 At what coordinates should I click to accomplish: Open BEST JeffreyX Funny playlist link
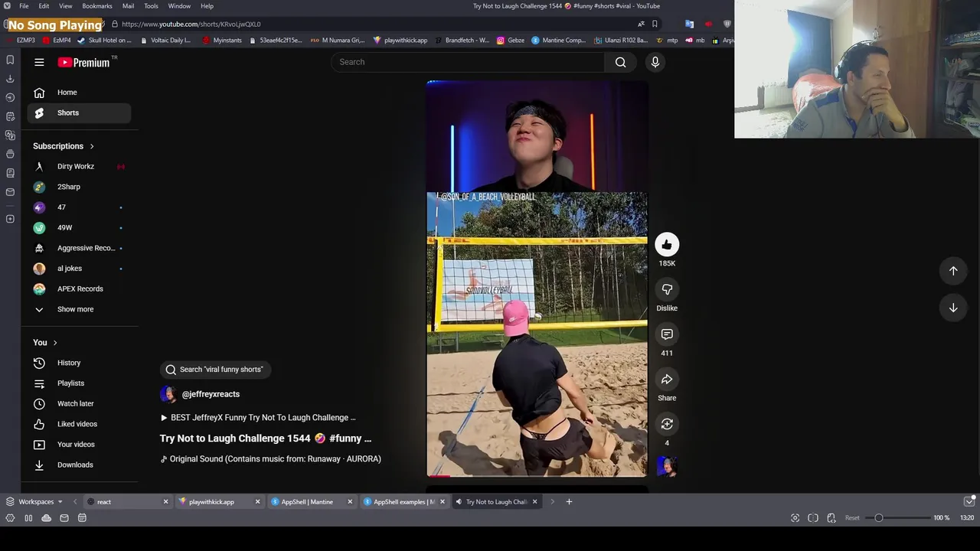[258, 418]
